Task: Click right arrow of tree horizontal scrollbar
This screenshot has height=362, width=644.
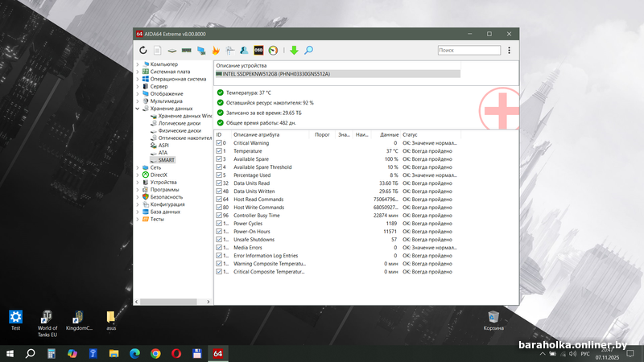Action: (x=208, y=302)
